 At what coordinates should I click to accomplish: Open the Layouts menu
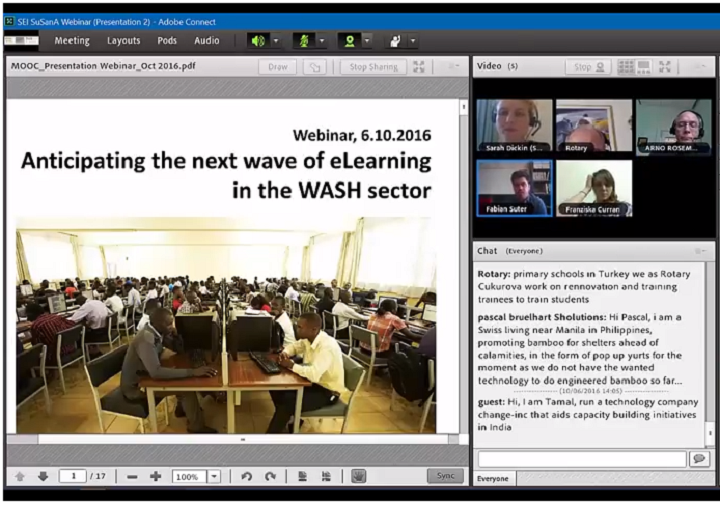(x=124, y=41)
